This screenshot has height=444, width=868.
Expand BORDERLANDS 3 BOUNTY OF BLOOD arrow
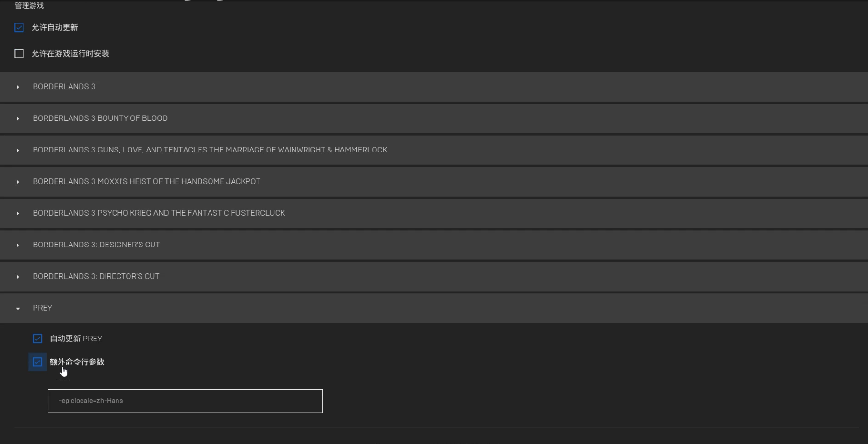pos(18,118)
